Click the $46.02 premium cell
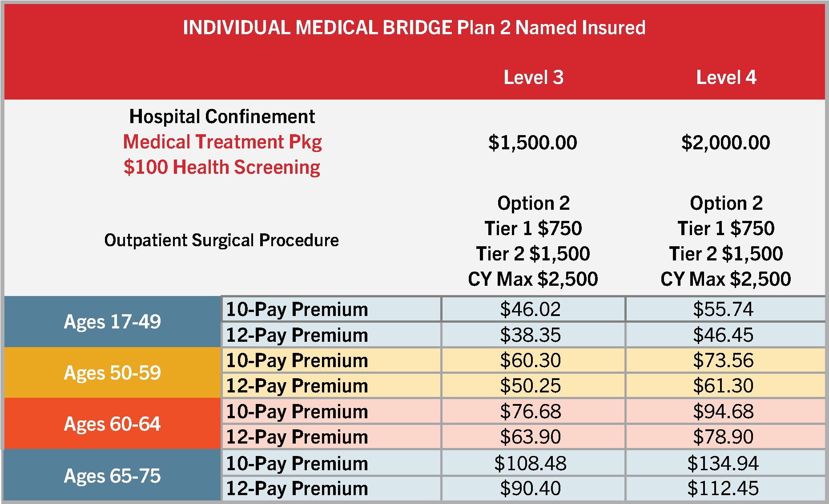Image resolution: width=829 pixels, height=504 pixels. (531, 309)
